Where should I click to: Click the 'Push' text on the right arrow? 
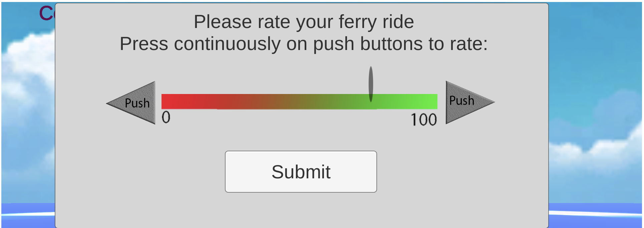(x=461, y=100)
